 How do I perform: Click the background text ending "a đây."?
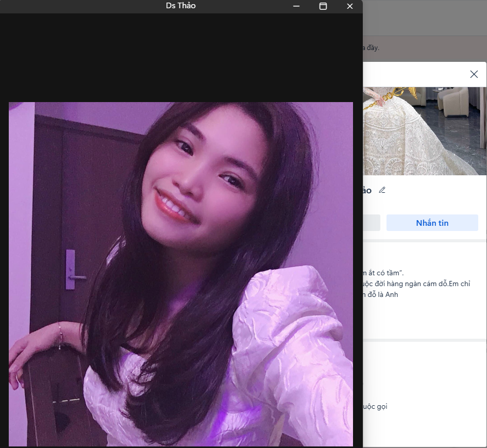(371, 48)
